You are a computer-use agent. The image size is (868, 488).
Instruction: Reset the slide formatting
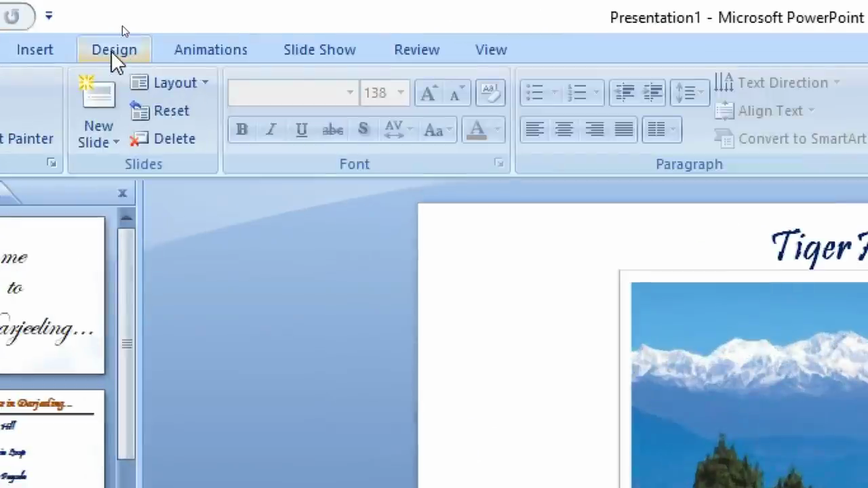[x=160, y=110]
